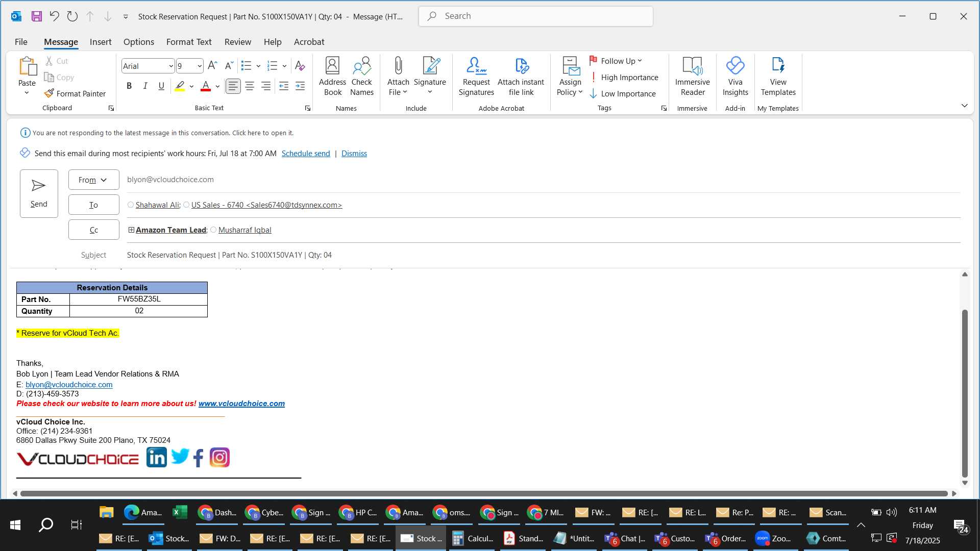This screenshot has height=551, width=980.
Task: Mark message as High Importance
Action: pyautogui.click(x=624, y=77)
